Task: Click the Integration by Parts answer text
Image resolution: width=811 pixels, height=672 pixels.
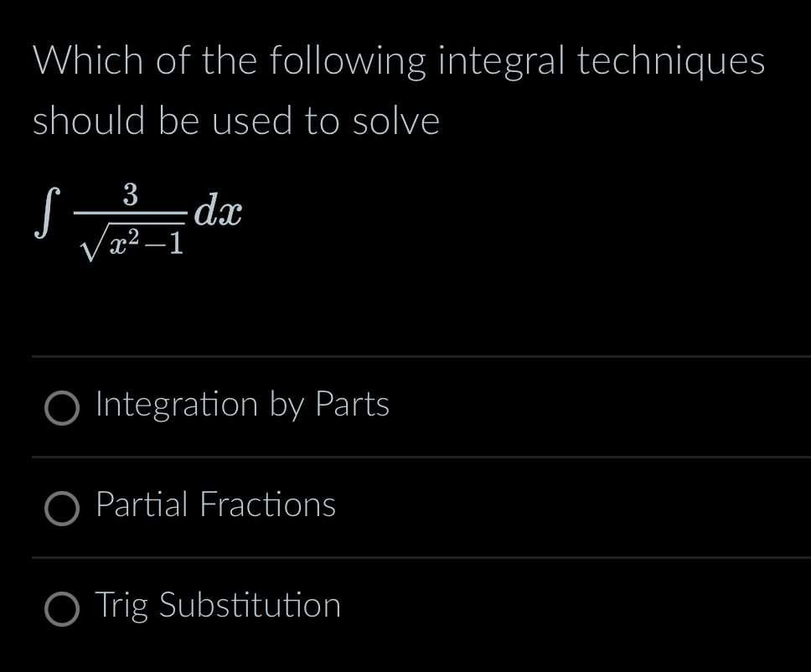Action: point(241,406)
